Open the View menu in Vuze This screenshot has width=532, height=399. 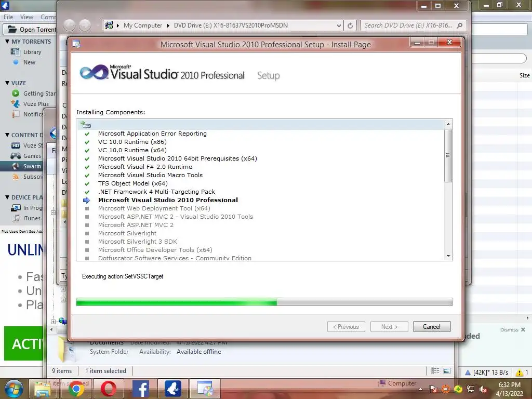point(26,17)
